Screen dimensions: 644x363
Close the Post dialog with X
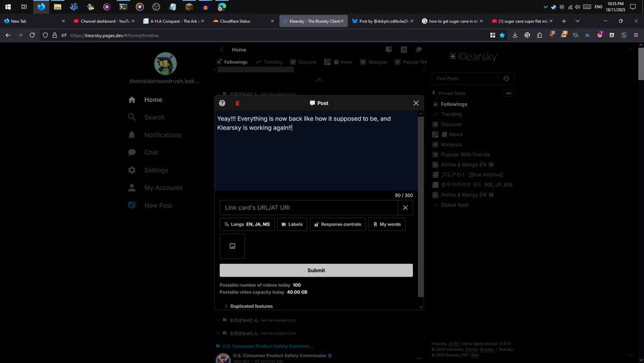416,103
